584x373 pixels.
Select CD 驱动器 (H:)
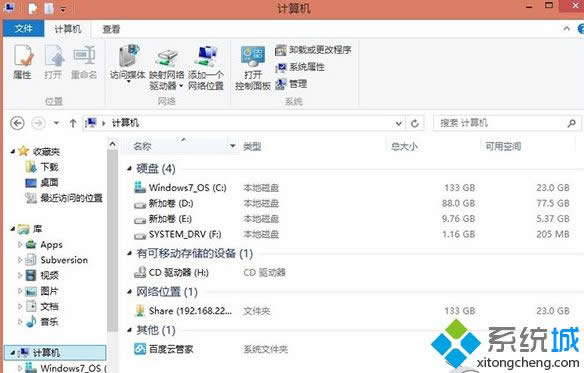[x=171, y=273]
